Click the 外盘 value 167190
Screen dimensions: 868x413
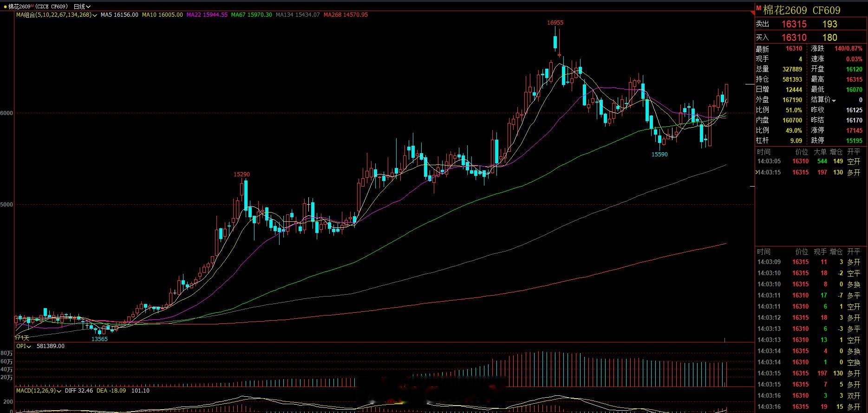792,100
